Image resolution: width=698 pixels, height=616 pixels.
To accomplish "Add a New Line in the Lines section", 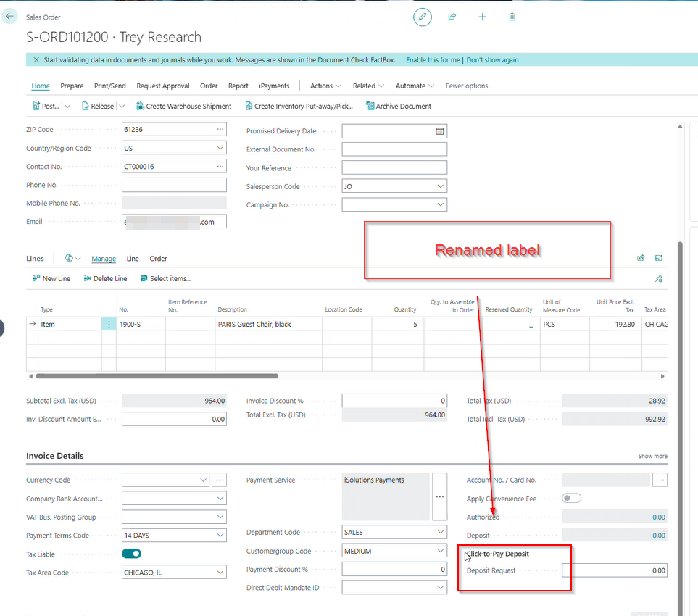I will point(51,278).
